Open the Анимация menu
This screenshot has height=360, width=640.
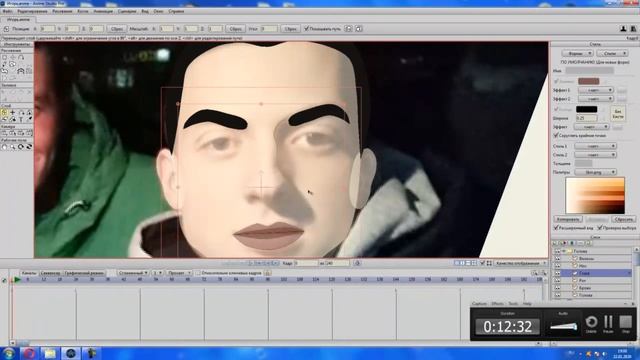click(x=103, y=11)
